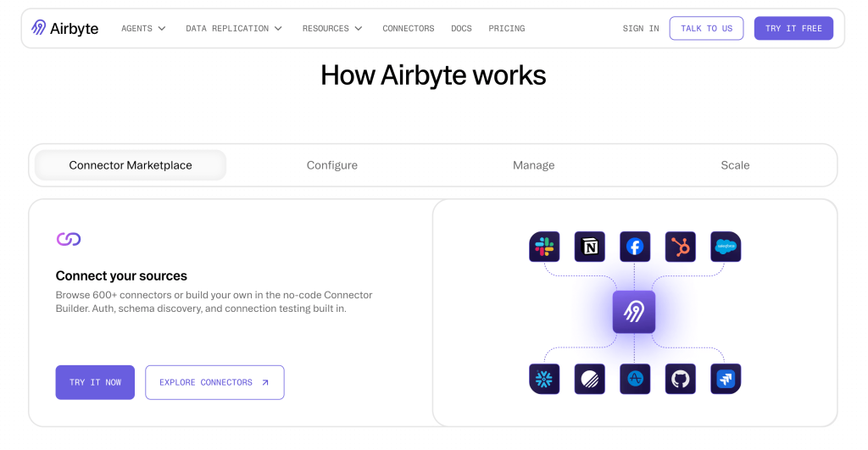
Task: Click the Talk To Us button
Action: point(706,28)
